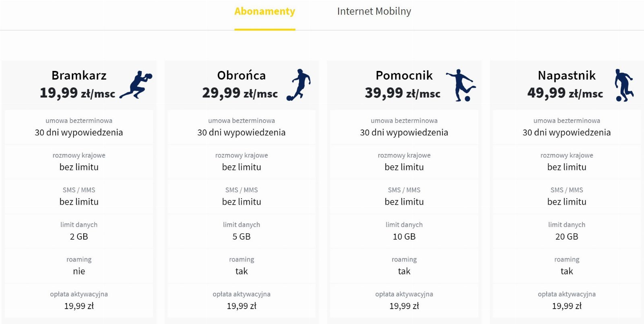Select the Obrońca plan title

tap(242, 75)
